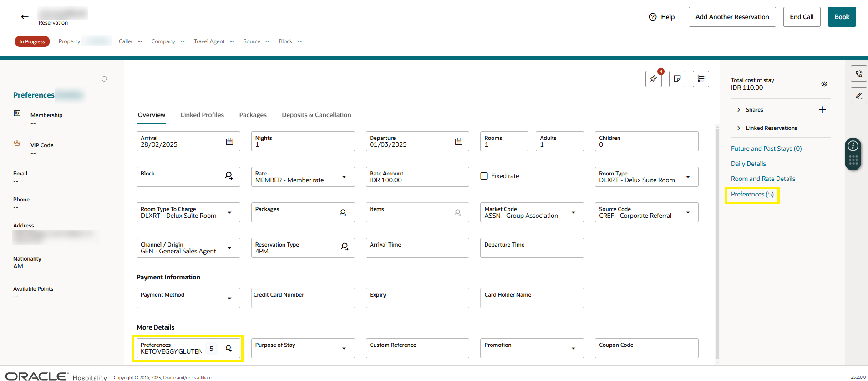Open the checklist view icon
The width and height of the screenshot is (868, 381).
click(701, 79)
